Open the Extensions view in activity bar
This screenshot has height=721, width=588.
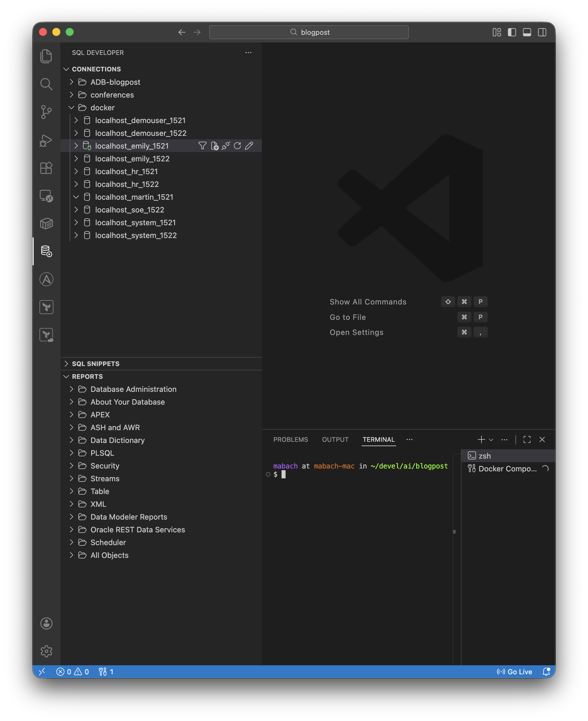[x=46, y=168]
